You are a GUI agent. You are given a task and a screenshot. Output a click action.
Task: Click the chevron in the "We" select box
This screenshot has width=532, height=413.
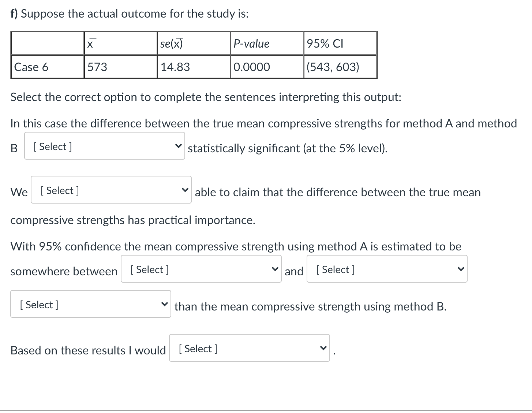click(186, 190)
